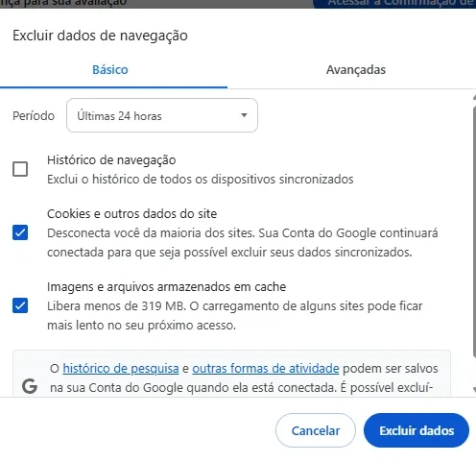This screenshot has width=476, height=462.
Task: Uncheck the cached images and files checkbox
Action: coord(20,305)
